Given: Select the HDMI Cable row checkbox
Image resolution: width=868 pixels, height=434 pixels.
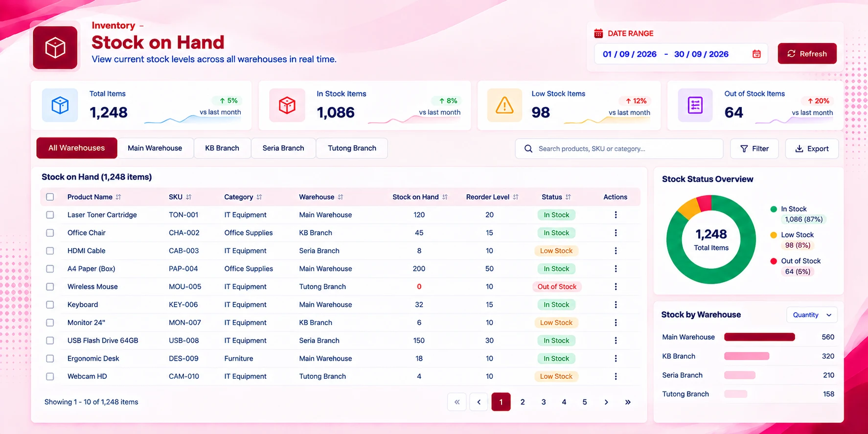Looking at the screenshot, I should click(50, 251).
